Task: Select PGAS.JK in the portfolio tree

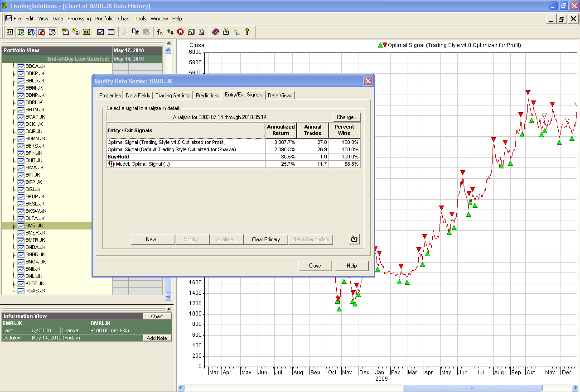Action: click(35, 291)
